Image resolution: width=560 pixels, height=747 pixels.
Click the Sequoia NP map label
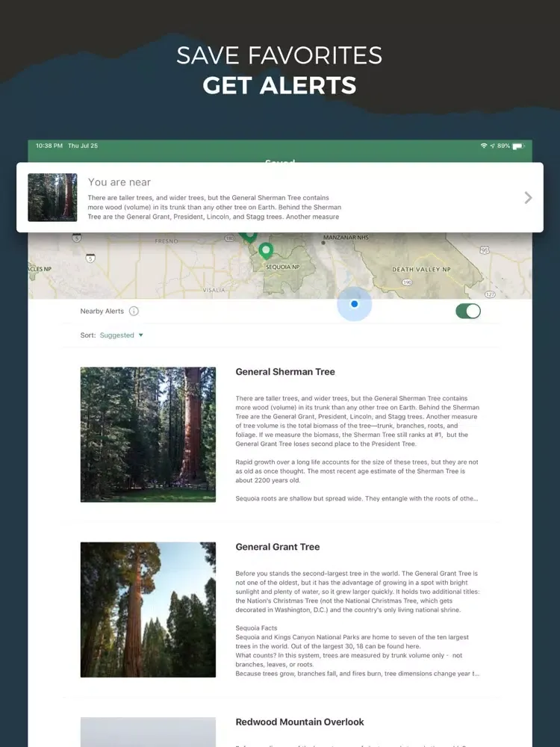pyautogui.click(x=283, y=267)
